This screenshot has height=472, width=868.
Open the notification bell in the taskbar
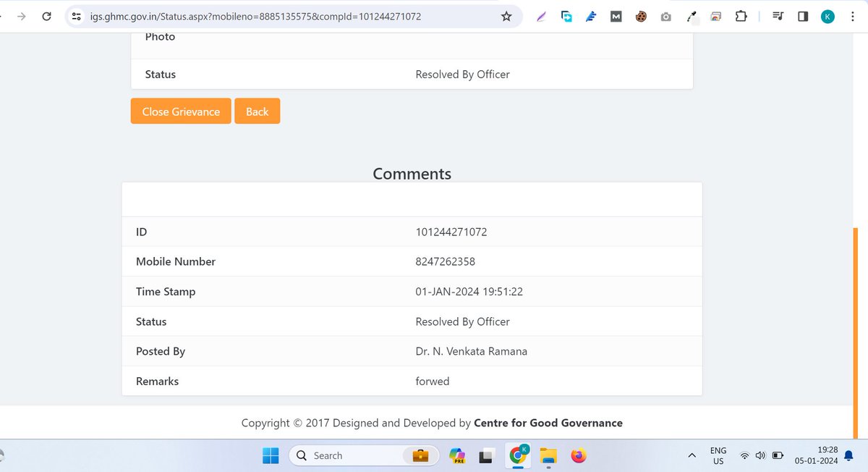[x=849, y=456]
